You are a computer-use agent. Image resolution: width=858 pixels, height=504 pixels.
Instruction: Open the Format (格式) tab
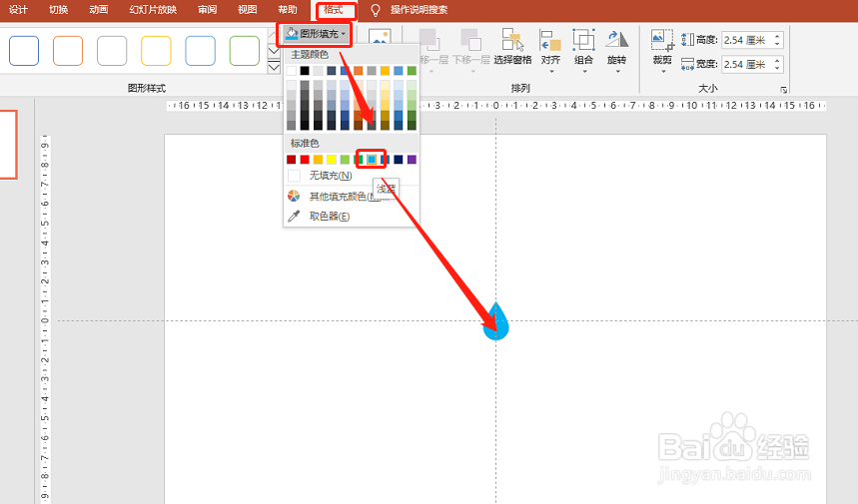pos(334,9)
